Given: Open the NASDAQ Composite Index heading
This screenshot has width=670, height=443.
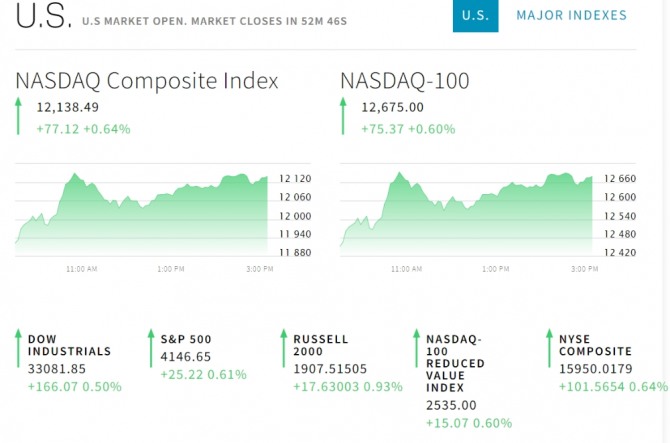Looking at the screenshot, I should (x=147, y=81).
